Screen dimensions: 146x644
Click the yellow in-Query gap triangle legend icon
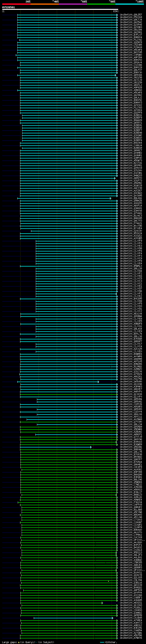19,642
